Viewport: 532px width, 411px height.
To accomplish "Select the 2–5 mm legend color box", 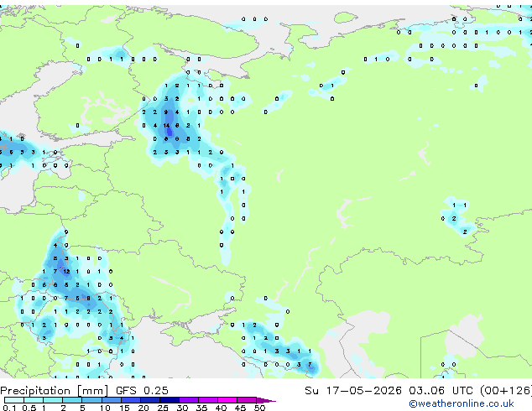I will click(72, 400).
